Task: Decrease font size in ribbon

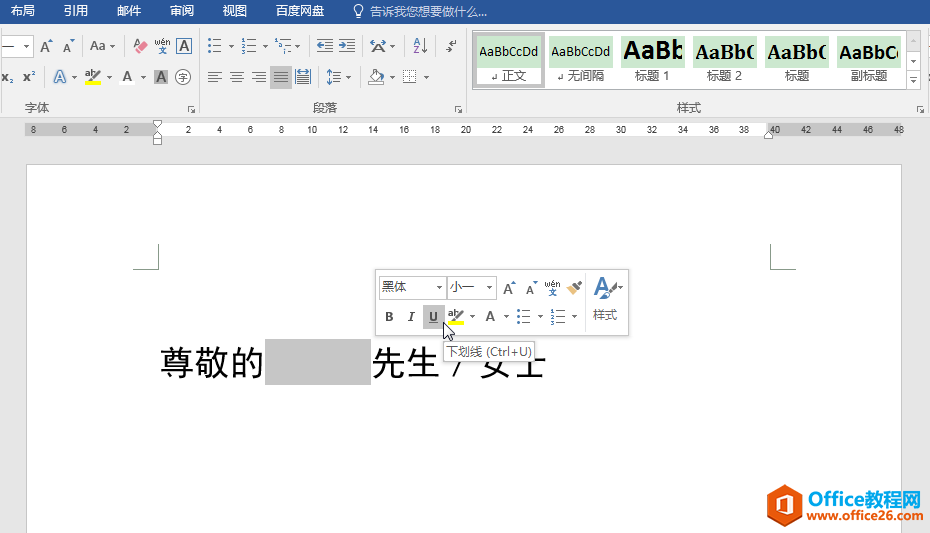Action: [69, 46]
